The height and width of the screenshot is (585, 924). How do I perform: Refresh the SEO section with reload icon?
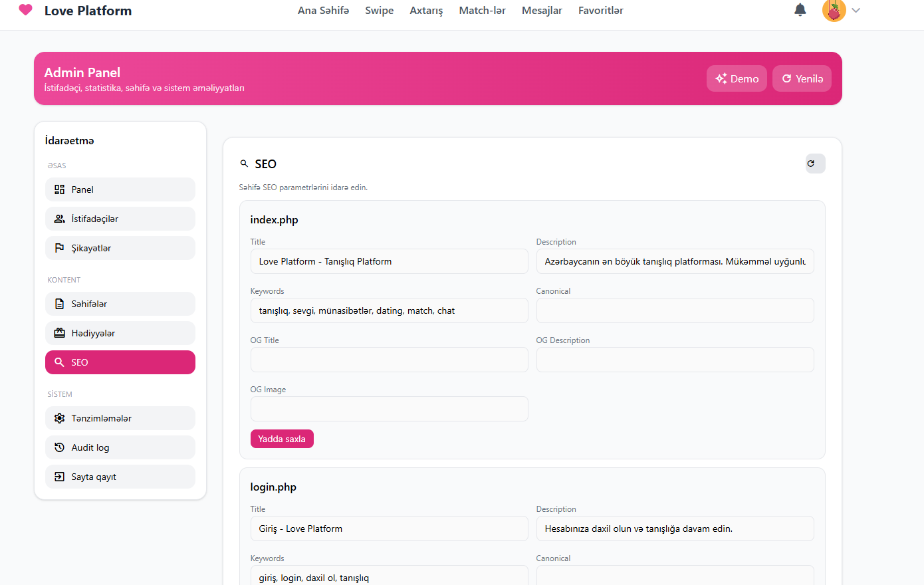click(x=815, y=164)
